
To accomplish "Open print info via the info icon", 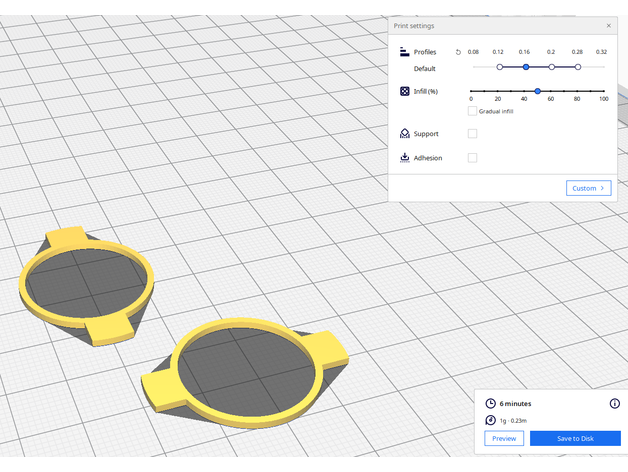I will [x=614, y=403].
